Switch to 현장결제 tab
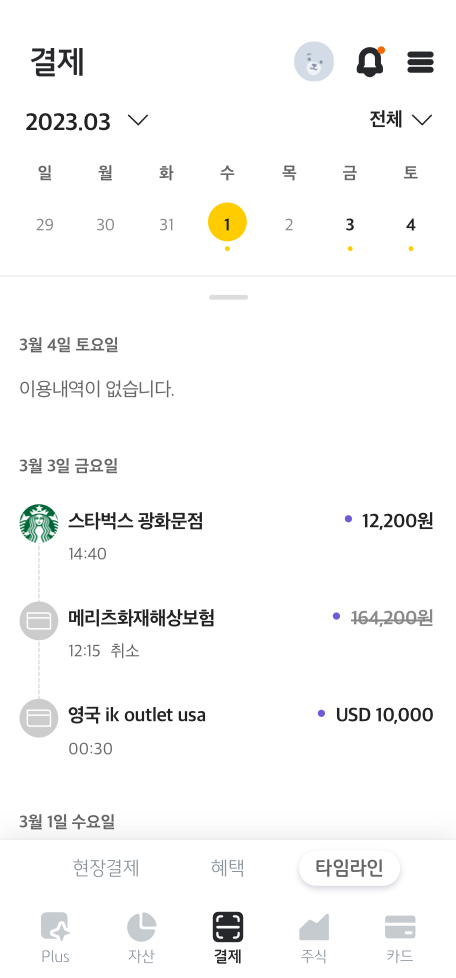This screenshot has width=456, height=978. click(x=105, y=868)
